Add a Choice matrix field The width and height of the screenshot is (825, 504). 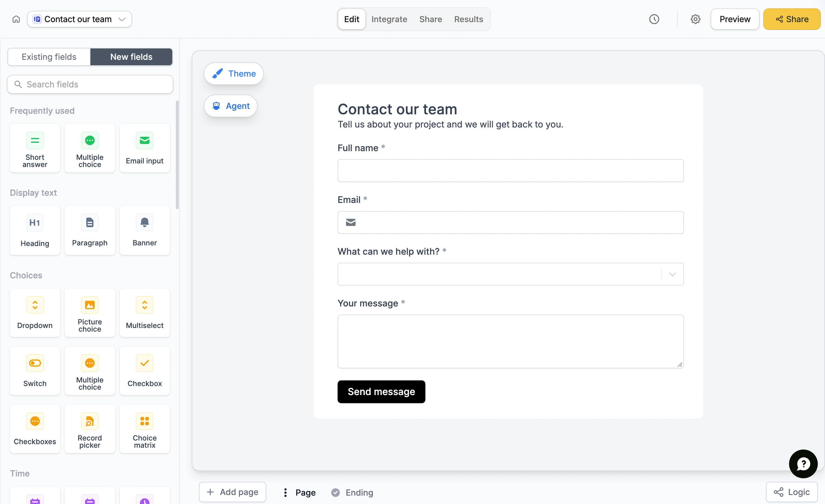(x=145, y=429)
